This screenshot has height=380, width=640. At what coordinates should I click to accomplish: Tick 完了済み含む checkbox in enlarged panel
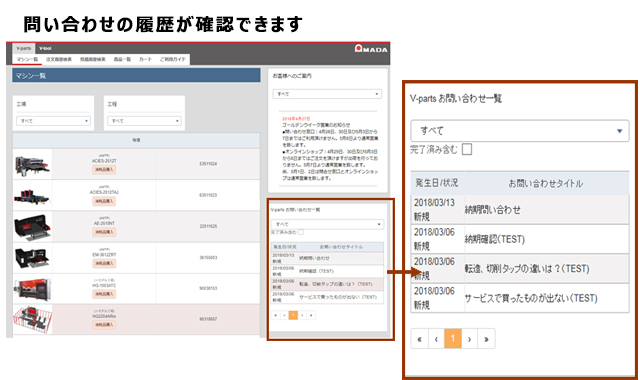point(467,149)
